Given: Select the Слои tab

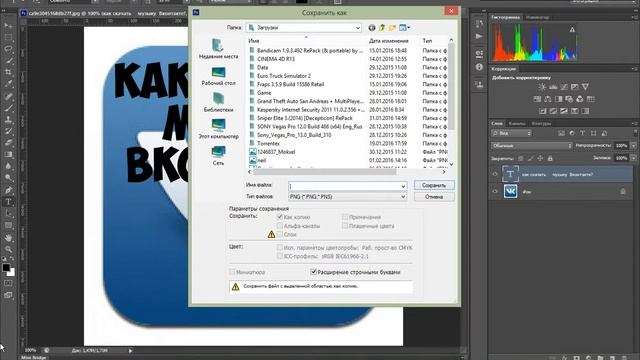Looking at the screenshot, I should coord(497,123).
